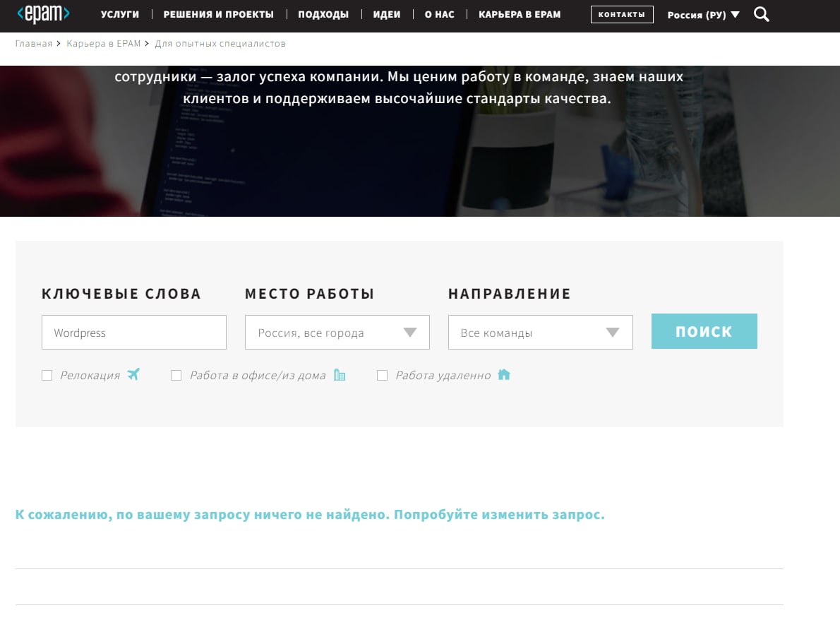
Task: Go to Главная breadcrumb link
Action: 34,43
